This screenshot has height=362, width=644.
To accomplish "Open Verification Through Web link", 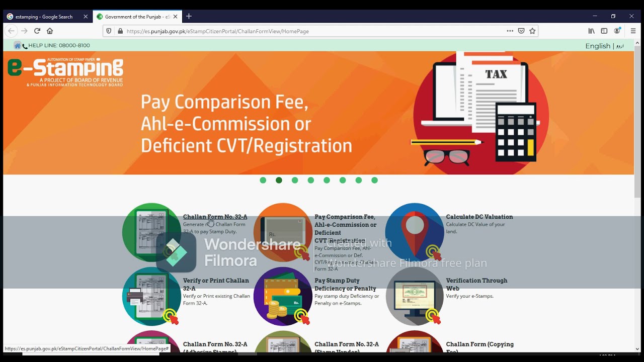I will 476,285.
